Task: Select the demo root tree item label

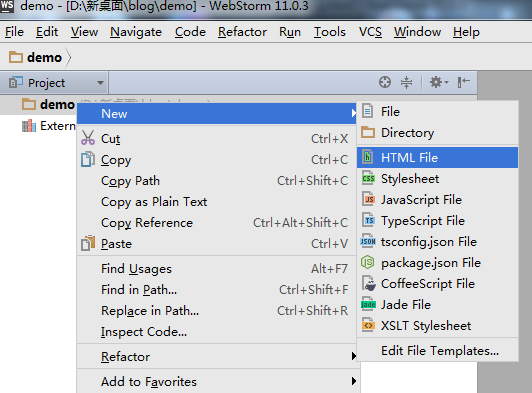Action: 57,104
